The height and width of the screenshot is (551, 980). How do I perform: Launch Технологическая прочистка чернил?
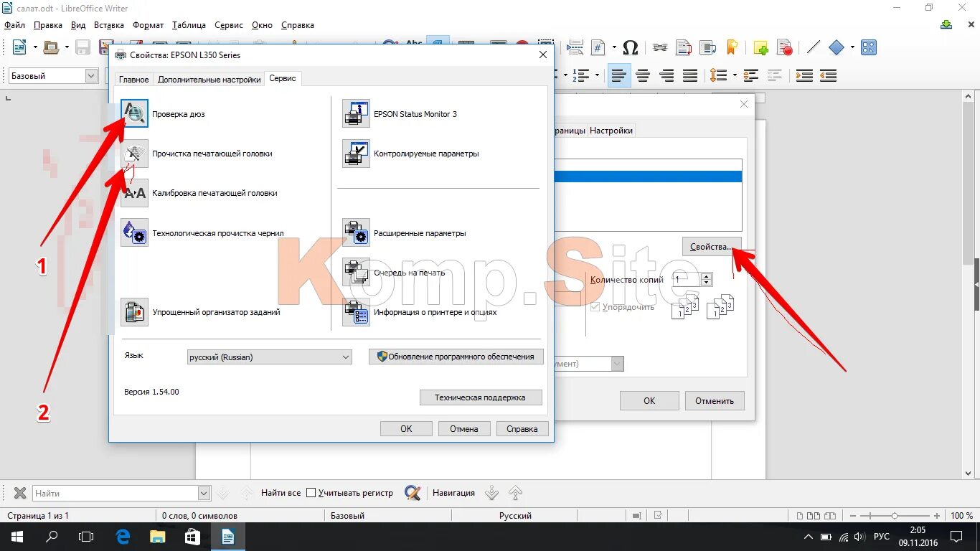[x=134, y=233]
